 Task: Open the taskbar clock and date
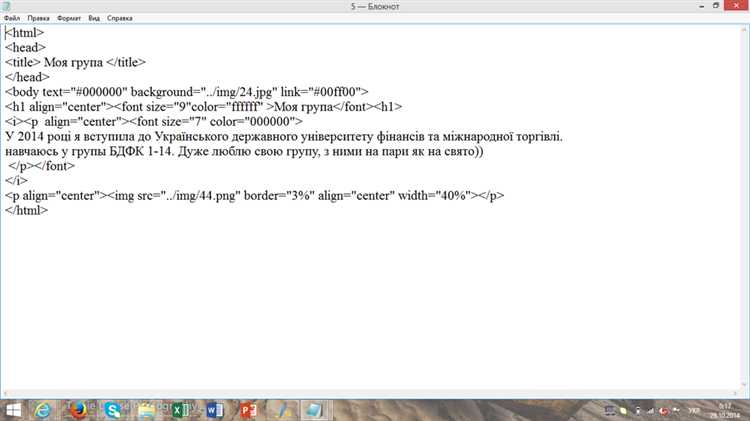click(x=725, y=410)
